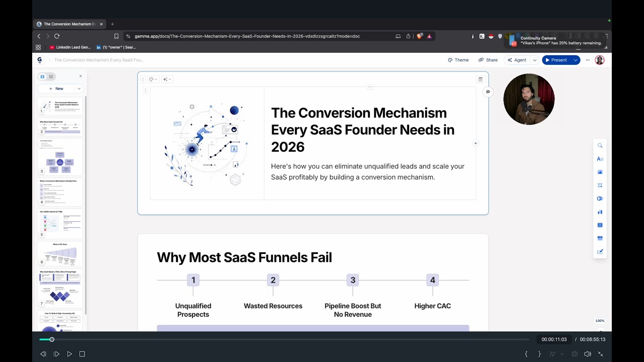Open the AI edit sparkle dropdown
Viewport: 644px width, 362px height.
pyautogui.click(x=168, y=79)
